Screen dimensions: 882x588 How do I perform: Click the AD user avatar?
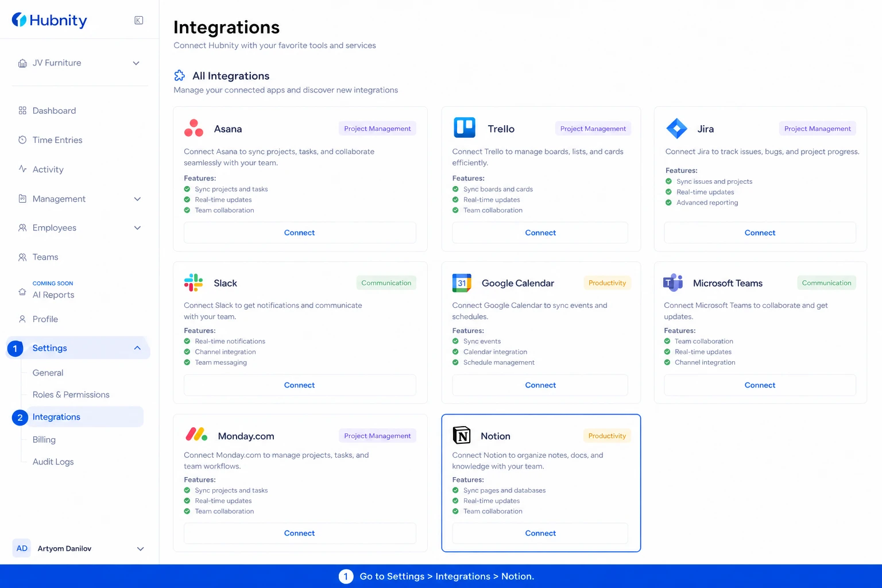click(22, 548)
